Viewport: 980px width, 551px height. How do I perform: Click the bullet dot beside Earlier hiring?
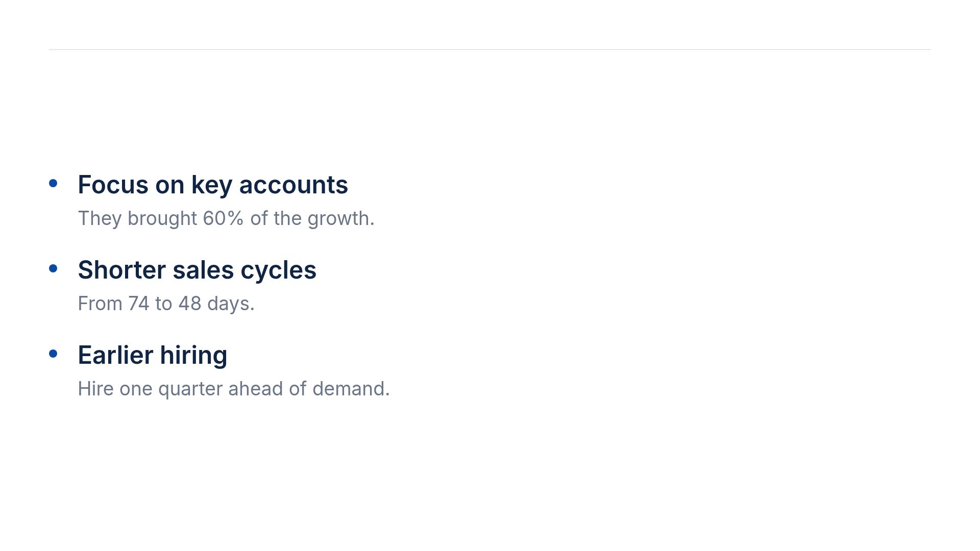click(x=53, y=354)
